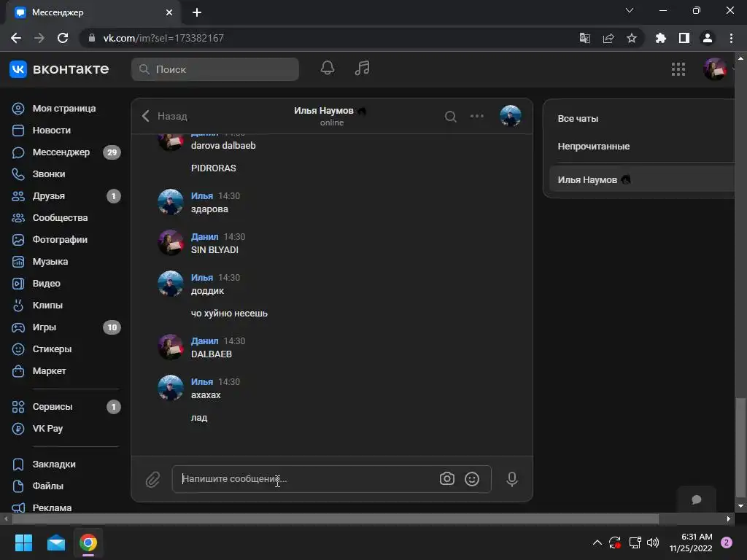Attach a file with the paperclip icon
Viewport: 747px width, 560px height.
click(x=153, y=480)
